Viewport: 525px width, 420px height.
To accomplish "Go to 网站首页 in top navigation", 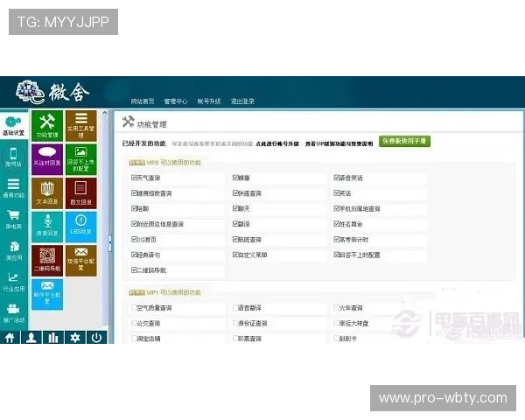I will pos(143,101).
